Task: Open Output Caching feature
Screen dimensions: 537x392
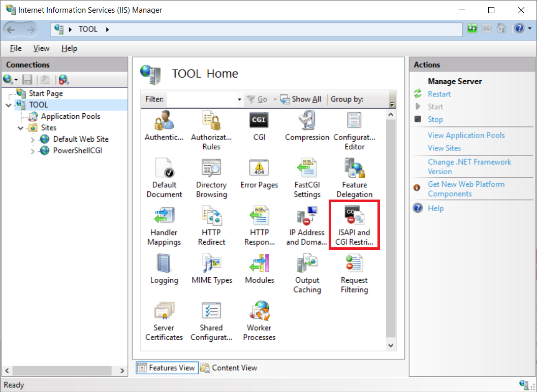Action: 307,273
